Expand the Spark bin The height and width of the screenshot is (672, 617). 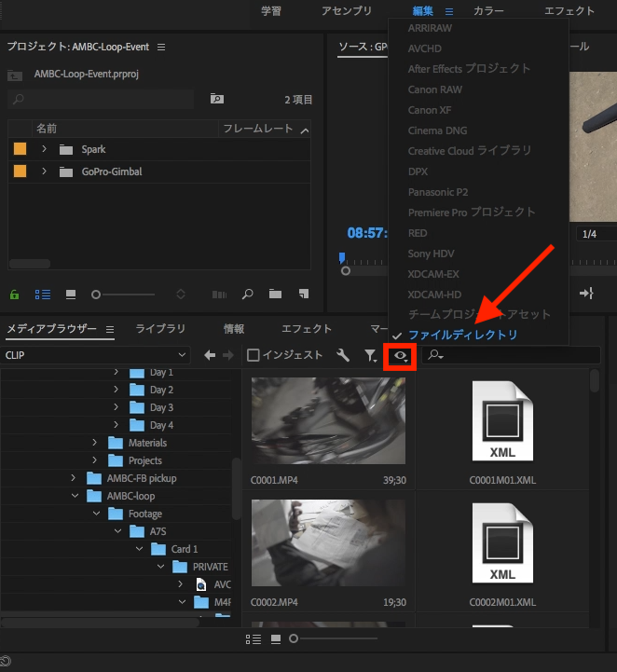pos(44,149)
